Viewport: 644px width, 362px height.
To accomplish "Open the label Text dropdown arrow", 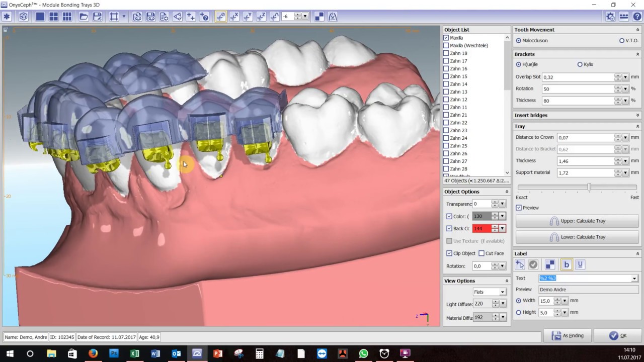I will point(634,278).
